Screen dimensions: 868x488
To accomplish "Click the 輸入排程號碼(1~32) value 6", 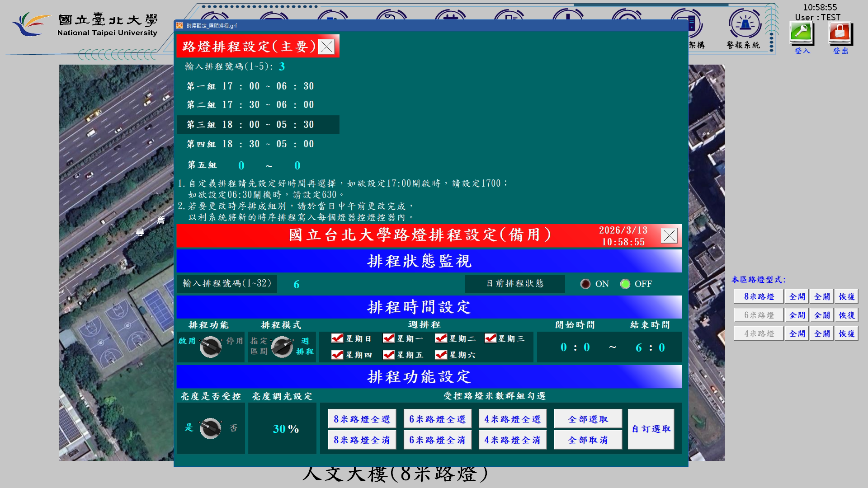I will 297,284.
